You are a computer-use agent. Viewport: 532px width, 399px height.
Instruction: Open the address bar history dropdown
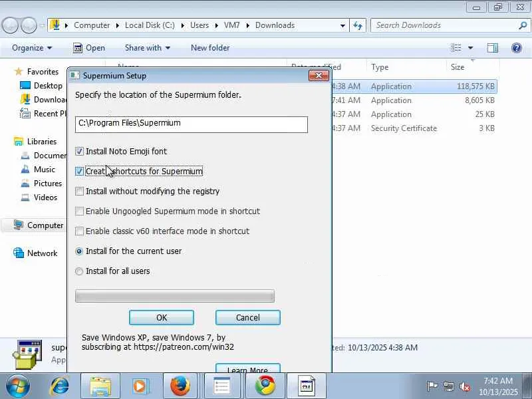pyautogui.click(x=342, y=25)
